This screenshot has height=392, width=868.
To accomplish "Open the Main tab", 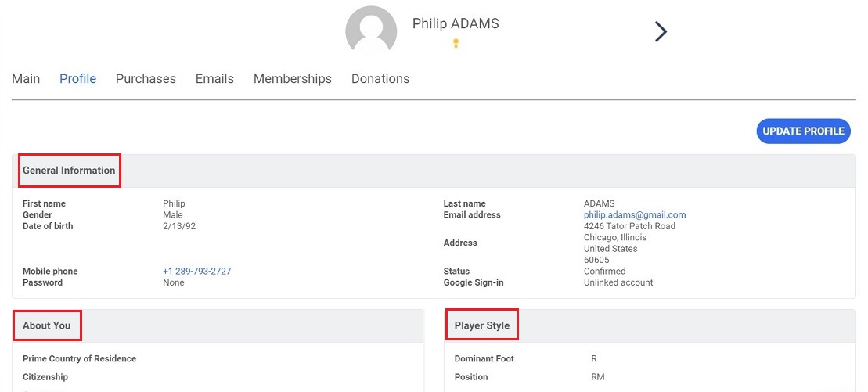I will [x=26, y=78].
